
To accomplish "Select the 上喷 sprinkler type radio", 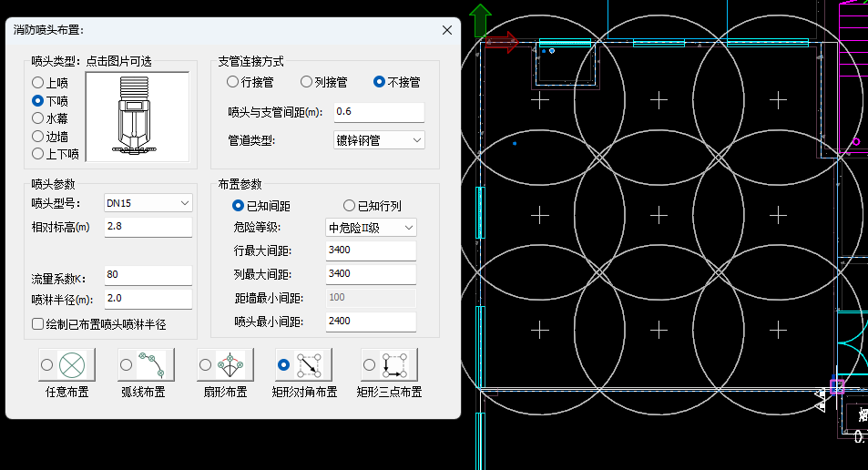I will (x=38, y=83).
